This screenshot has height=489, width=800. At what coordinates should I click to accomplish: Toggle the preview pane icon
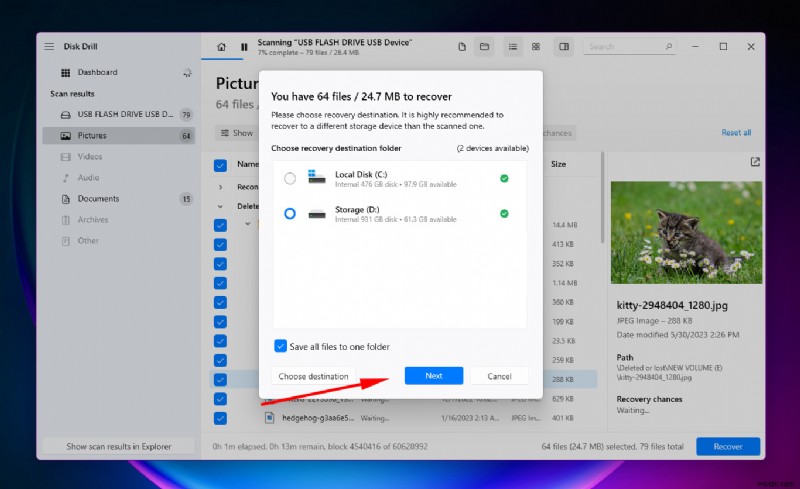564,46
